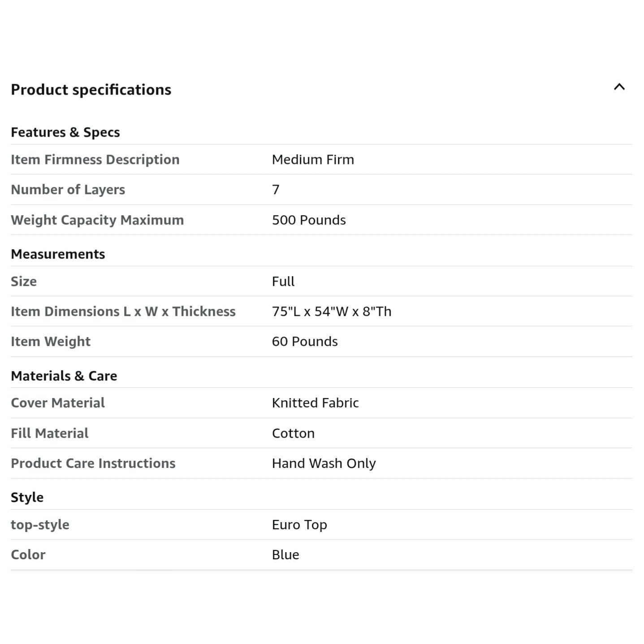Click the Full size value
Image resolution: width=644 pixels, height=644 pixels.
tap(283, 281)
